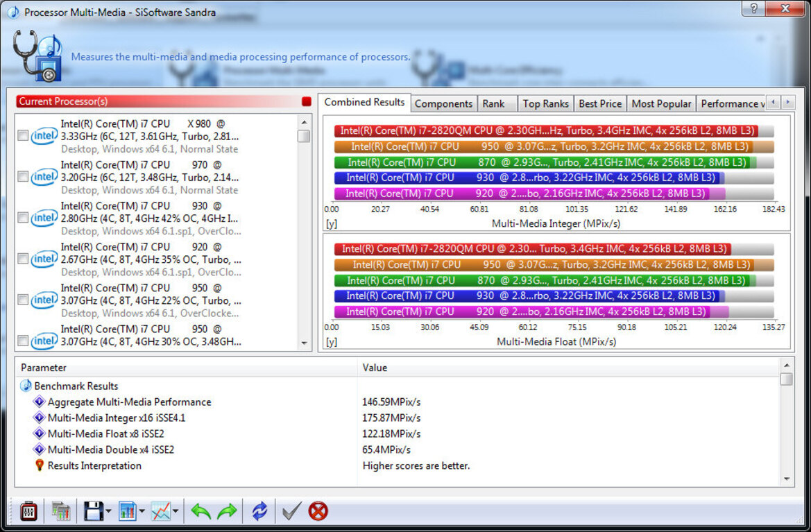Switch to the Combined Results tab

[x=364, y=103]
